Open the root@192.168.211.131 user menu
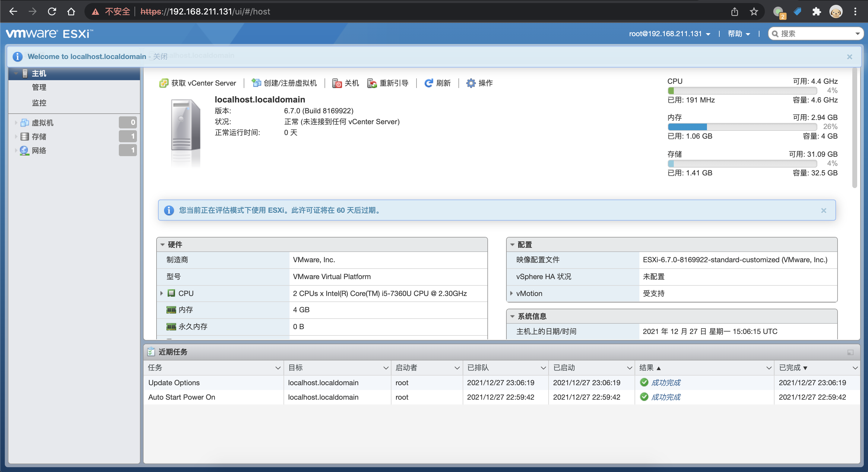The width and height of the screenshot is (868, 472). pos(670,33)
